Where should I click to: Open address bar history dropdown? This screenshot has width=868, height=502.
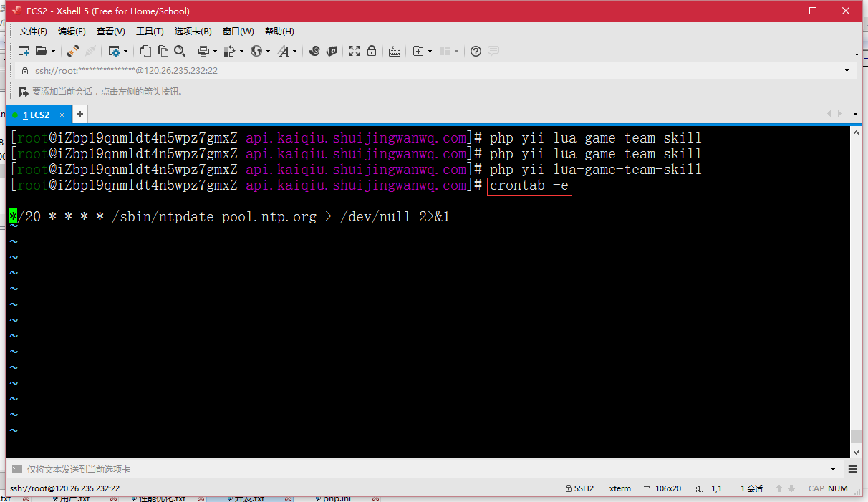(847, 71)
